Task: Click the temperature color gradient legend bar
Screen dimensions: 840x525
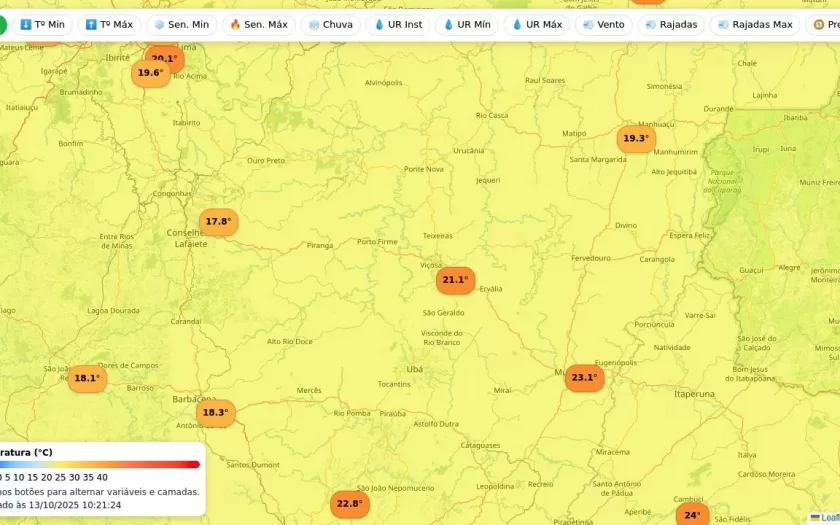Action: 100,464
